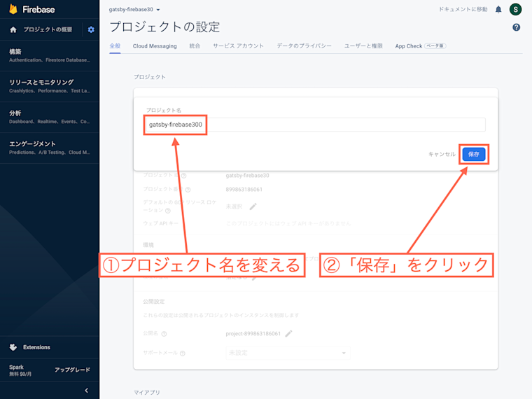
Task: Open the help question mark icon
Action: pyautogui.click(x=516, y=27)
